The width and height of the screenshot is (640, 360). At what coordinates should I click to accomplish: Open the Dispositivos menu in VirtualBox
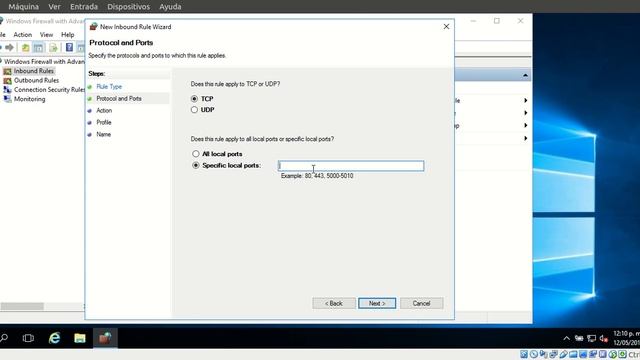pos(129,7)
